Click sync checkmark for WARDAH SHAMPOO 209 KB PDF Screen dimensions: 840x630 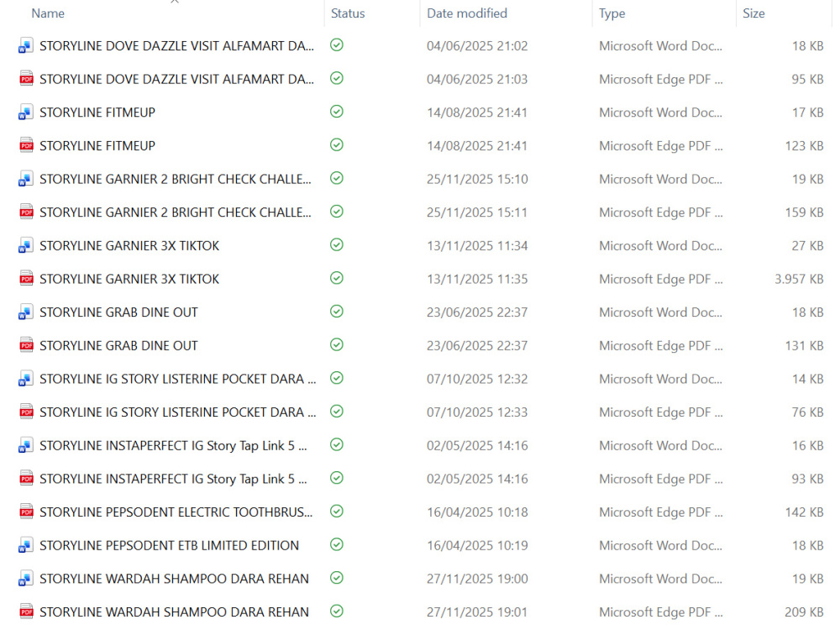point(337,612)
